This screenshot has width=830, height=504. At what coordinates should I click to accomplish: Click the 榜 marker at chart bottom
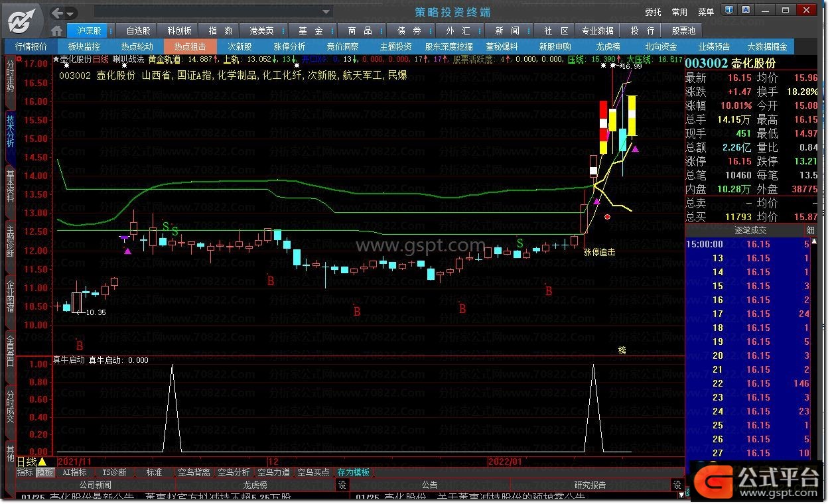point(622,350)
